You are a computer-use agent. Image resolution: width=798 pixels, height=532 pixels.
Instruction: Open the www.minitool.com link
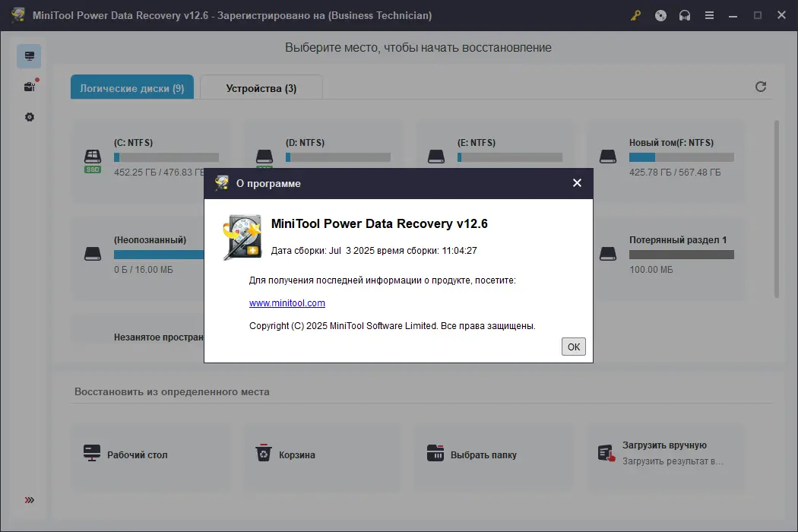pos(287,303)
